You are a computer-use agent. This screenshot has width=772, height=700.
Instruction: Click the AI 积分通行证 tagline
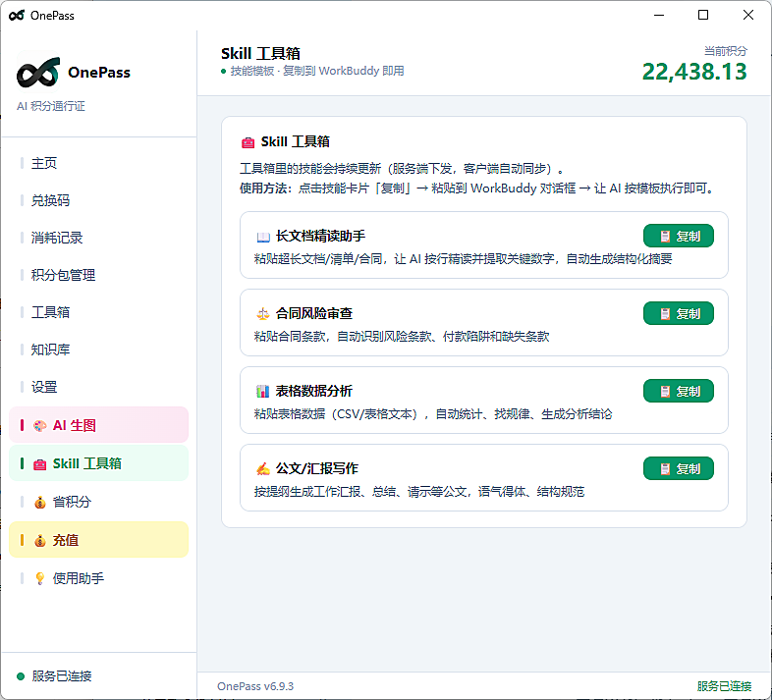point(51,106)
